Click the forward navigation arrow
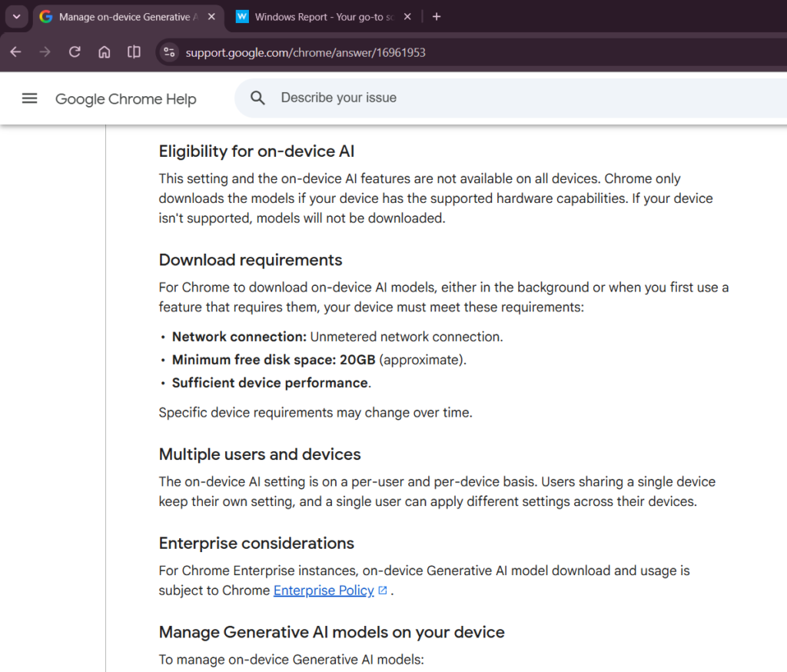The image size is (787, 672). 45,52
